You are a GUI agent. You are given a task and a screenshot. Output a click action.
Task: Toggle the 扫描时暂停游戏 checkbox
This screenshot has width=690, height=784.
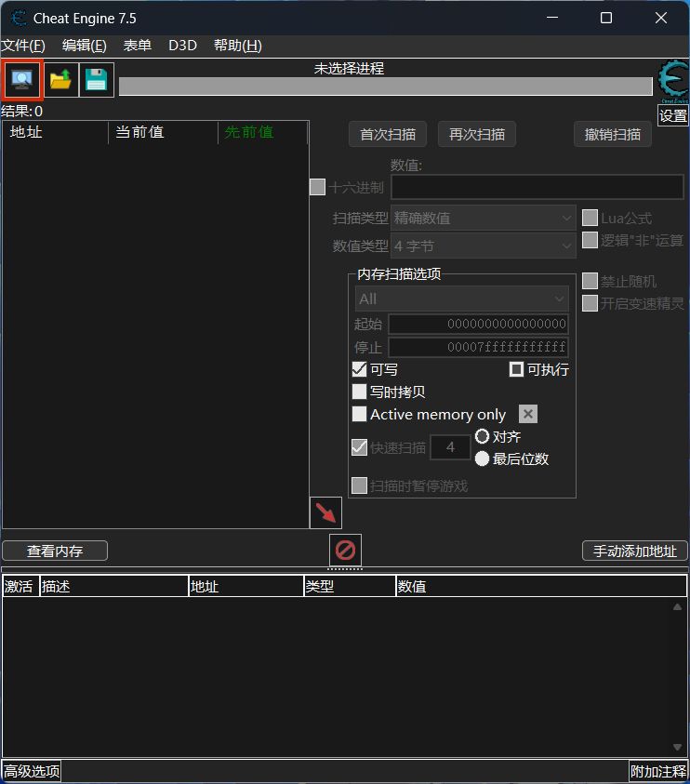(360, 485)
